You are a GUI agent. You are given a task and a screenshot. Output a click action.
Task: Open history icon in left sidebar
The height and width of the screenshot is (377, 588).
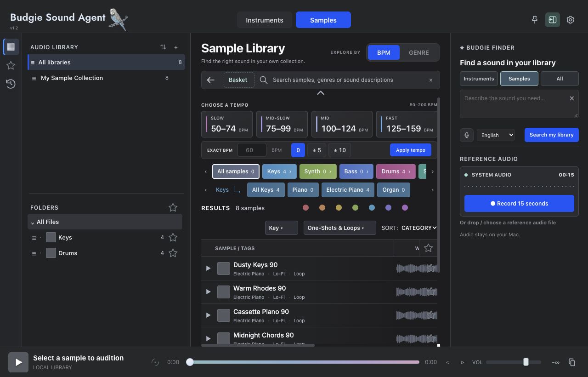tap(11, 84)
